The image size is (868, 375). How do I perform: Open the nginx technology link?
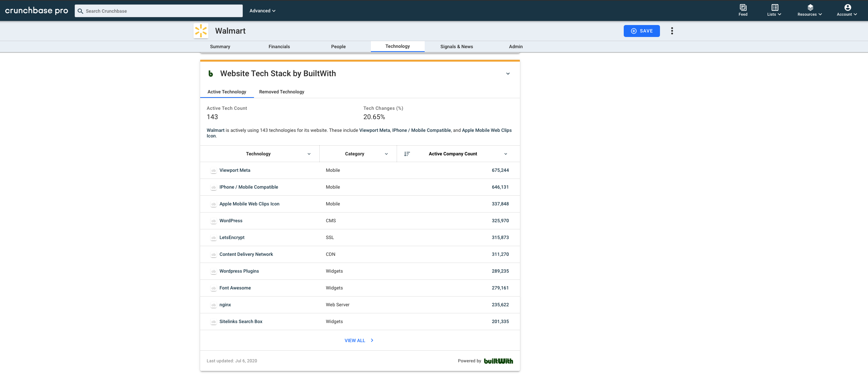point(225,305)
